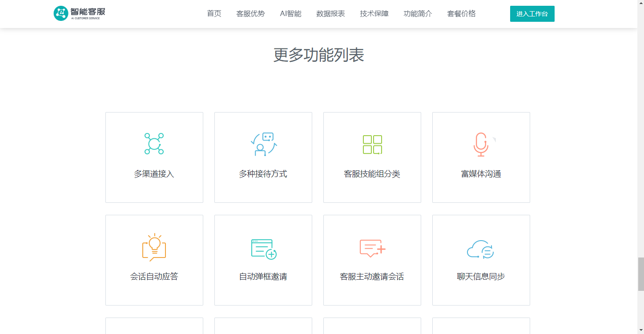Click the 客服技能组分类 label
Screen dimensions: 644x334
372,174
